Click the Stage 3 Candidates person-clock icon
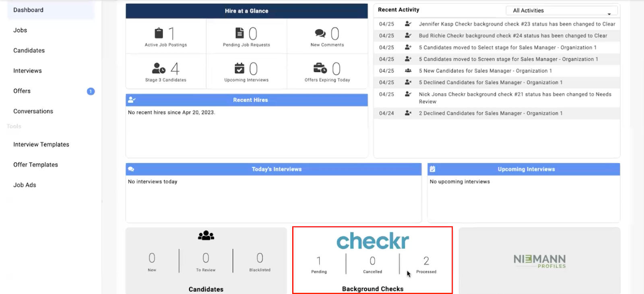The image size is (644, 294). tap(159, 68)
